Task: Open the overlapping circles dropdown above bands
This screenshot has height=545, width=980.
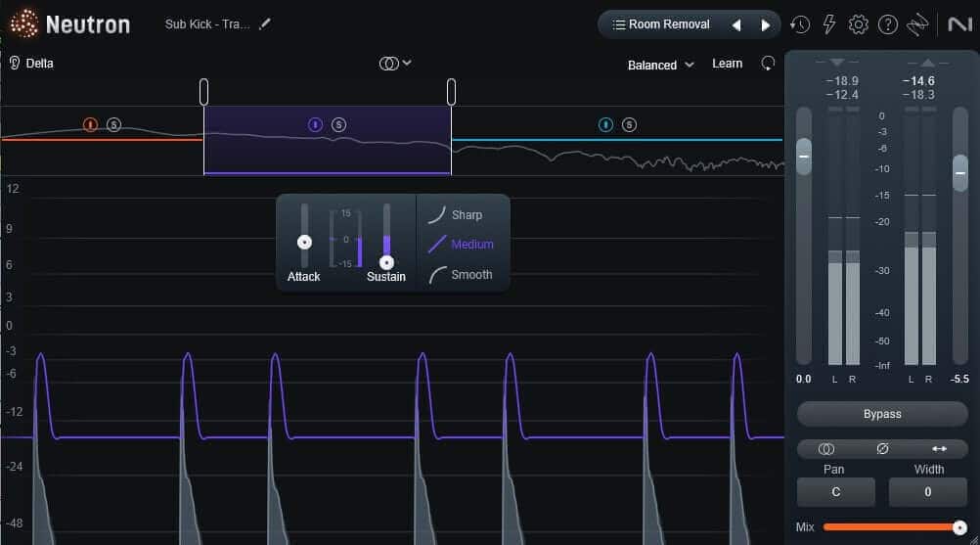Action: (x=395, y=64)
